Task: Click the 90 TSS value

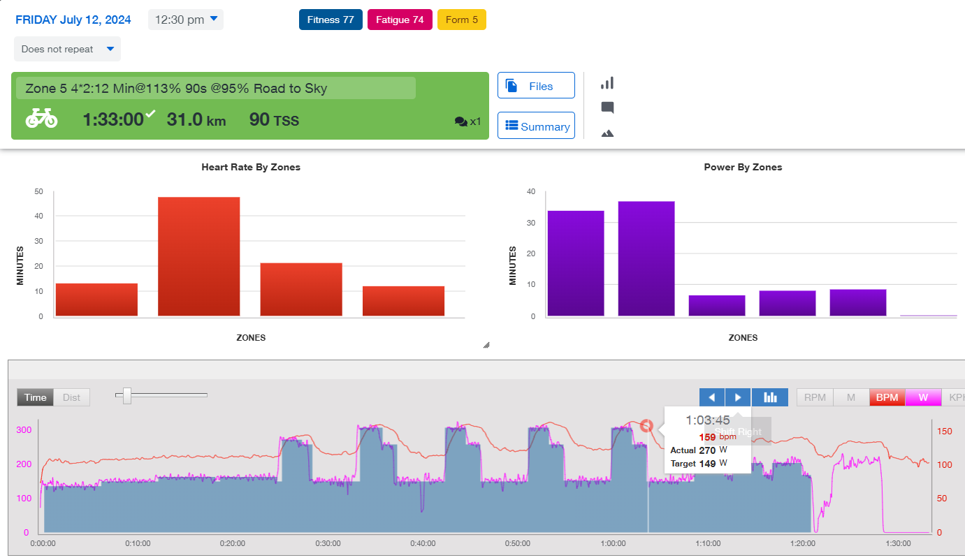Action: 274,119
